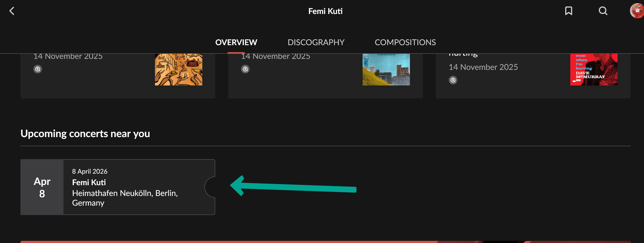
Task: Open the red Dave McMurray album cover
Action: click(594, 70)
